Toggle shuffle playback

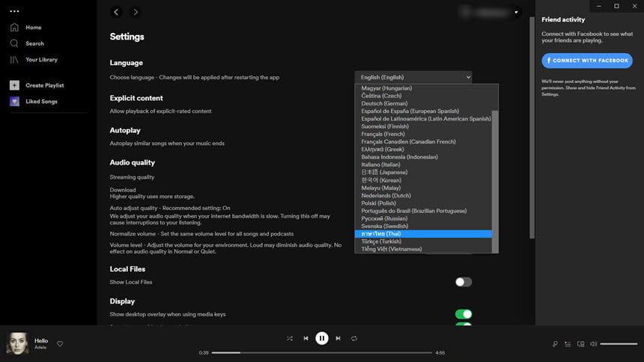click(x=290, y=339)
